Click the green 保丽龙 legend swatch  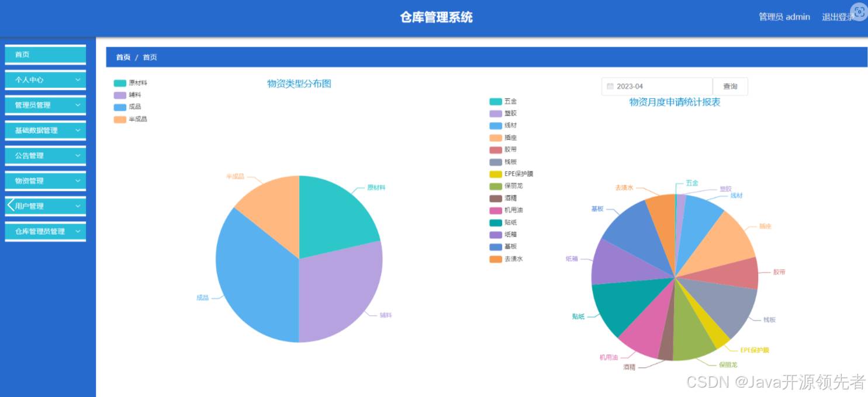point(496,186)
